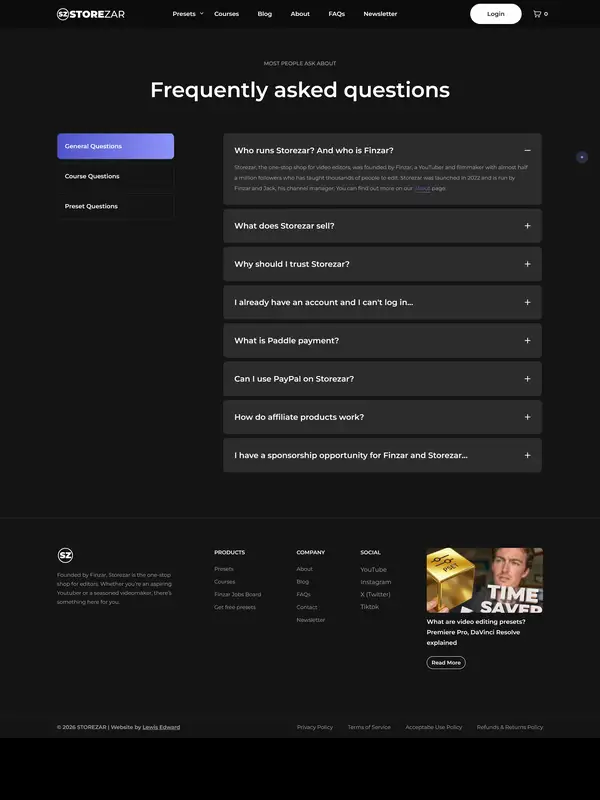Viewport: 600px width, 800px height.
Task: Visit X (Twitter) social link
Action: pyautogui.click(x=375, y=594)
